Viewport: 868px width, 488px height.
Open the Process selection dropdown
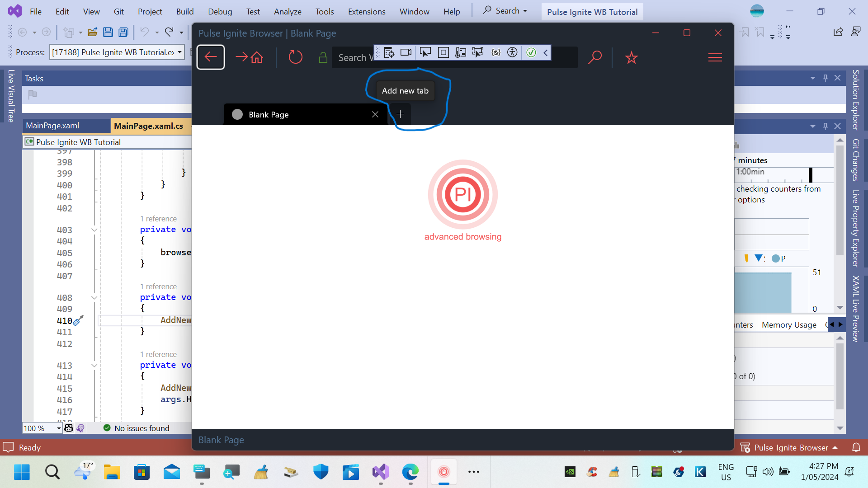coord(179,52)
